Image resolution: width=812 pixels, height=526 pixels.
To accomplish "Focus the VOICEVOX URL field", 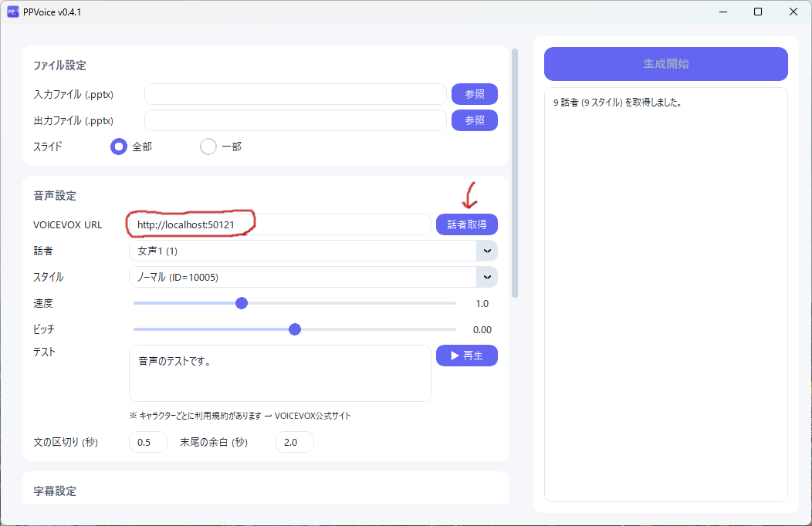I will (279, 224).
